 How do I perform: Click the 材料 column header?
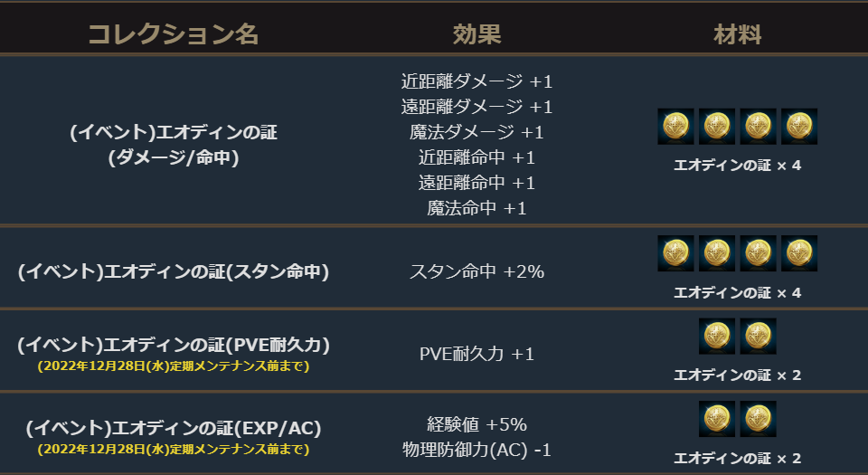pos(737,34)
